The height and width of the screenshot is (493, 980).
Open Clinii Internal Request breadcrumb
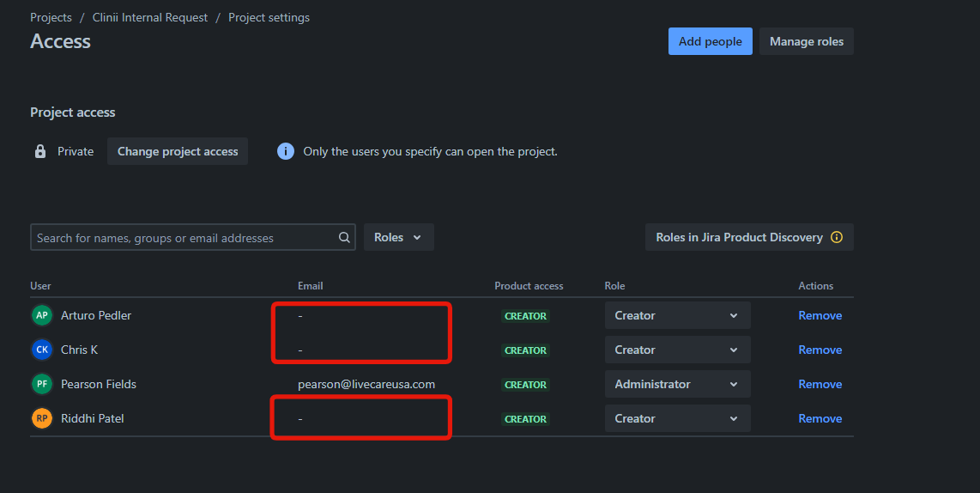click(150, 17)
